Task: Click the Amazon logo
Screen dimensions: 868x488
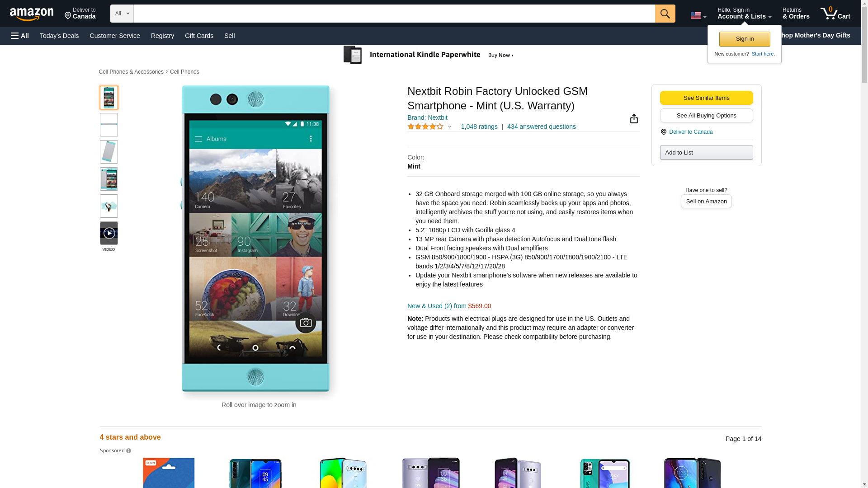Action: pyautogui.click(x=32, y=14)
